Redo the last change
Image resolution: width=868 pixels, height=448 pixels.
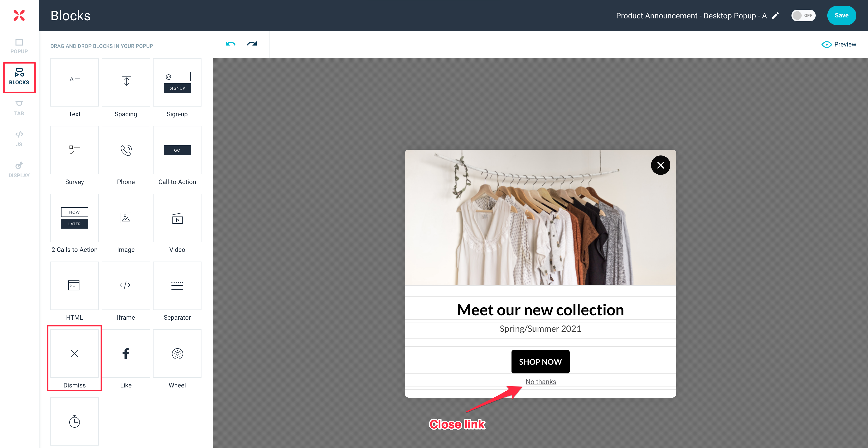252,44
